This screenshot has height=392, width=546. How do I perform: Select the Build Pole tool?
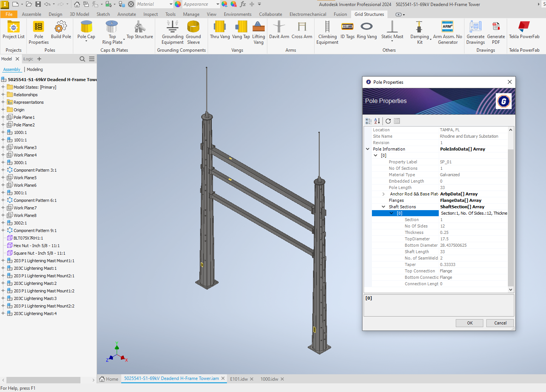tap(60, 32)
